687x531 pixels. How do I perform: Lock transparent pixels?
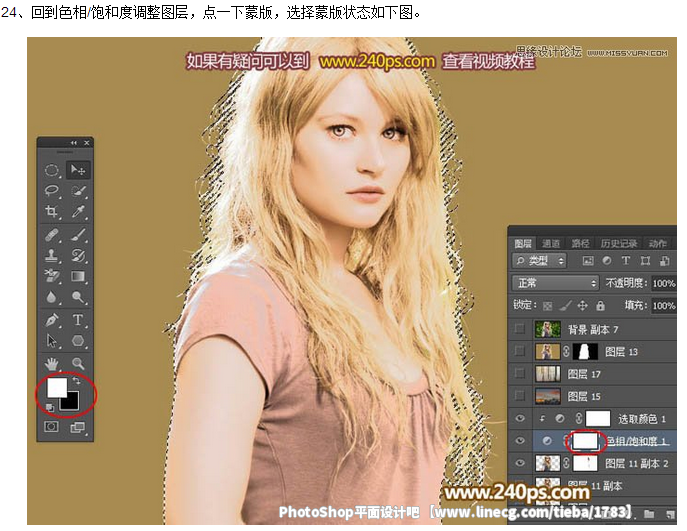point(548,306)
